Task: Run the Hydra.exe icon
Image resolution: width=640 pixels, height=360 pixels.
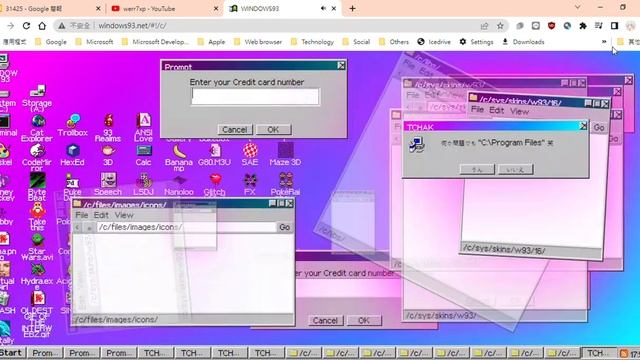Action: [x=37, y=276]
